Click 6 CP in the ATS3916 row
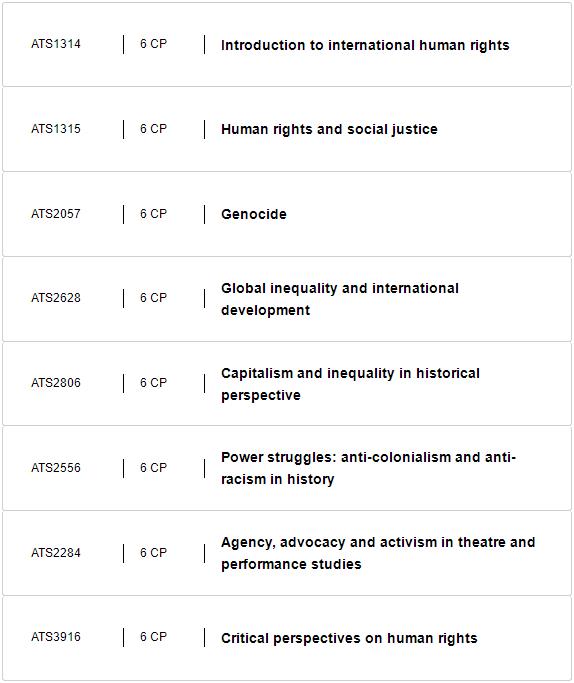Screen dimensions: 574x683 coord(153,637)
